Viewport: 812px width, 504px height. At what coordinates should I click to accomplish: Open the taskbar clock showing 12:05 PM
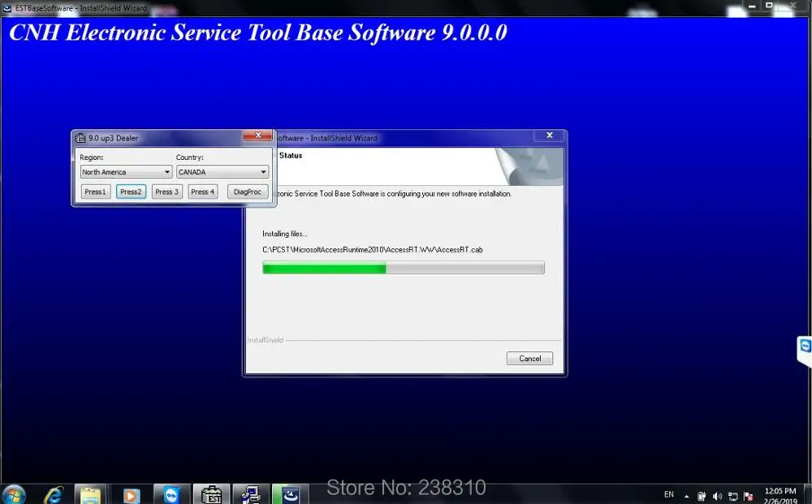(x=780, y=495)
